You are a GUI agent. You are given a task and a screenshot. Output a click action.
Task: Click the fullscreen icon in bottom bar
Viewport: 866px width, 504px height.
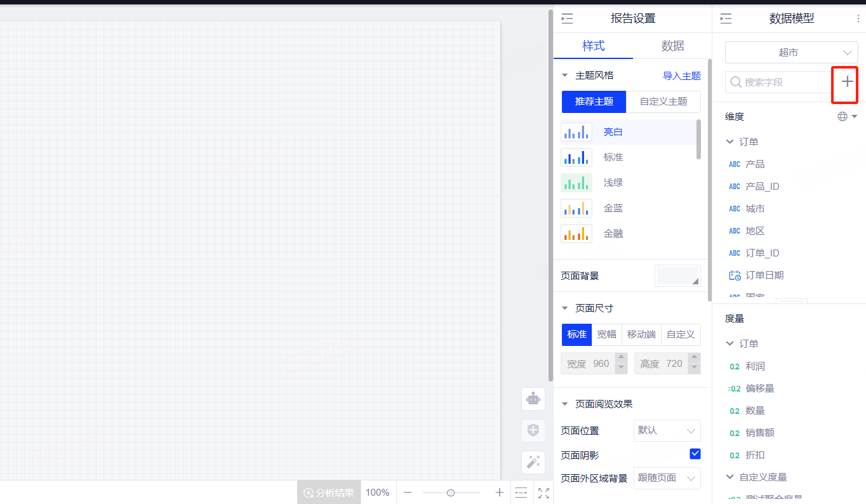point(543,493)
